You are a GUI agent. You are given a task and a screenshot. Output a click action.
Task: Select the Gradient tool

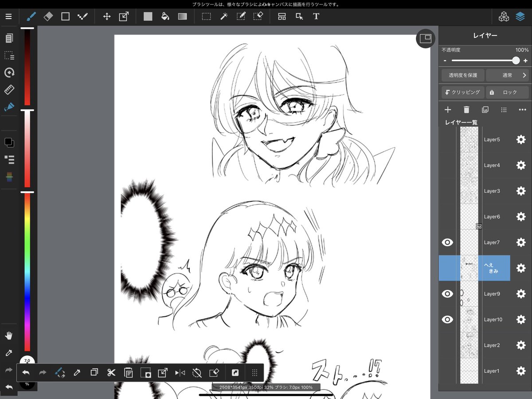click(x=183, y=16)
